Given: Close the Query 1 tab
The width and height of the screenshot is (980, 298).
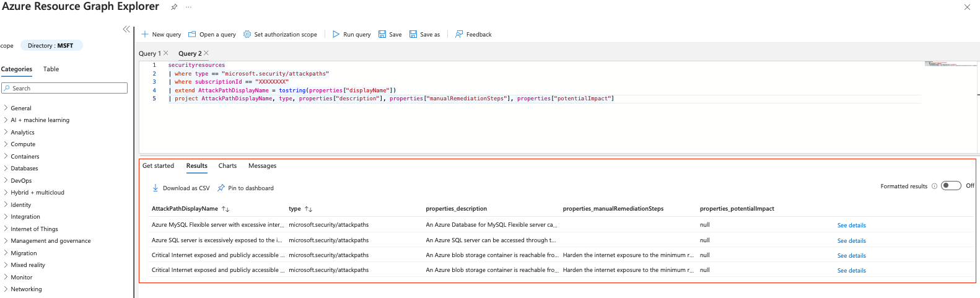Looking at the screenshot, I should (165, 53).
